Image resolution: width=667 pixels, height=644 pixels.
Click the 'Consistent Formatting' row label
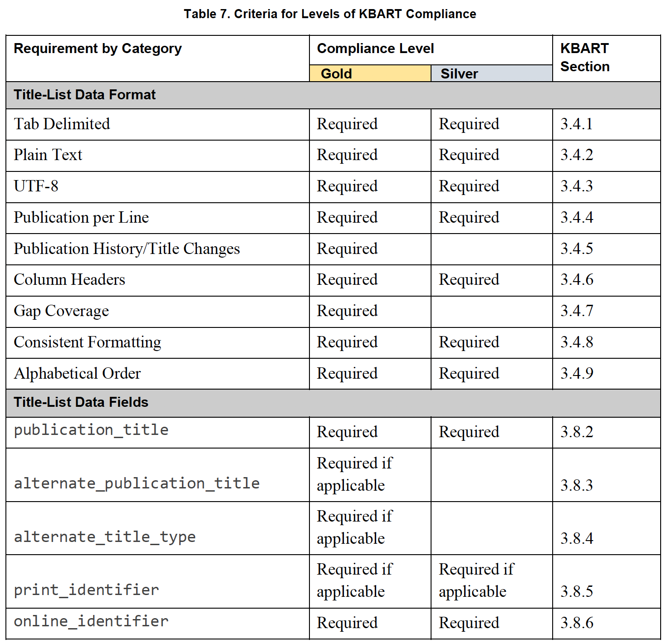(x=88, y=342)
